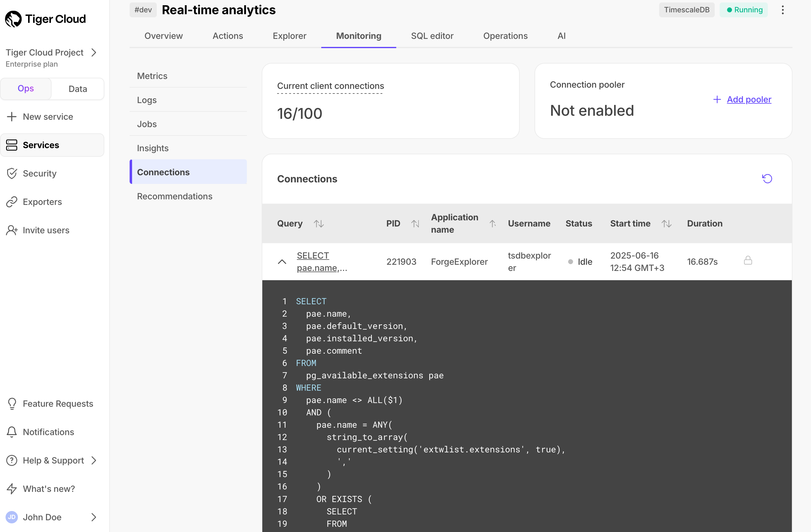
Task: Click the Help & Support question icon
Action: pos(12,460)
